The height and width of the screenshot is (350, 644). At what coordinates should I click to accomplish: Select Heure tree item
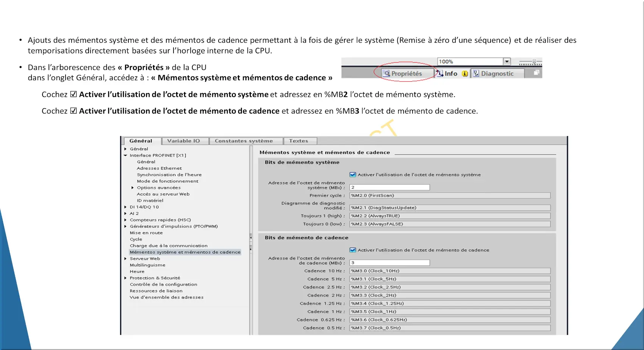click(x=137, y=272)
